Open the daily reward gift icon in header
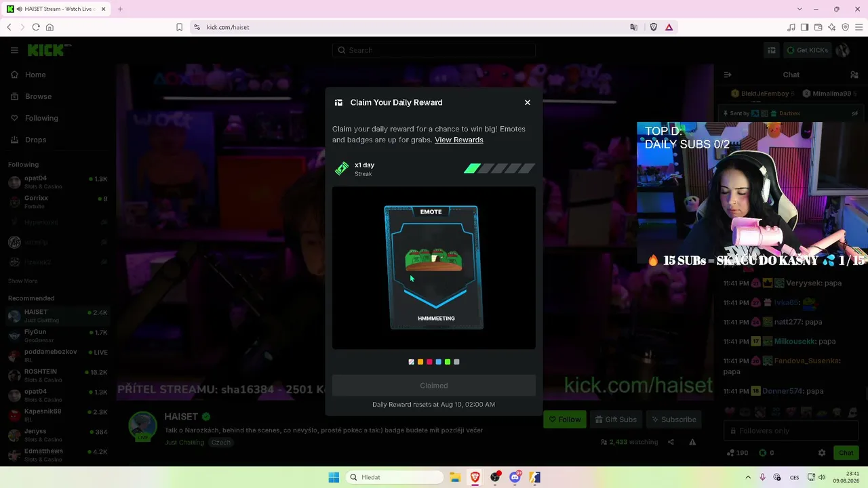868x488 pixels. click(x=772, y=50)
